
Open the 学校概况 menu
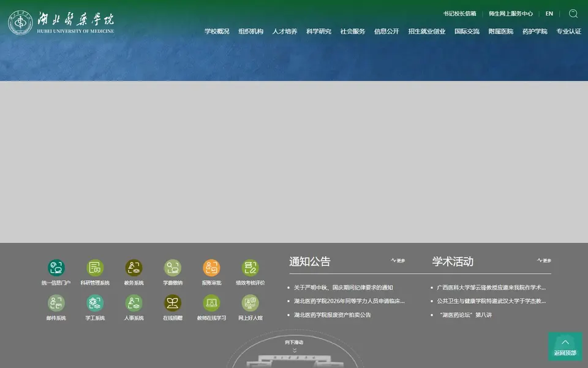click(x=217, y=31)
